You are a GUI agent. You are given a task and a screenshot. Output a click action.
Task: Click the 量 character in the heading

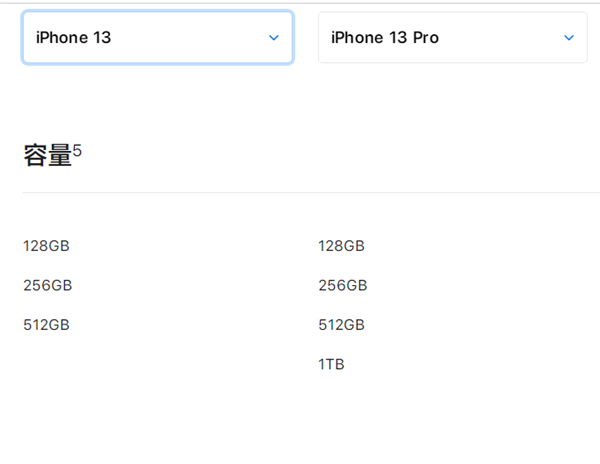[x=59, y=155]
